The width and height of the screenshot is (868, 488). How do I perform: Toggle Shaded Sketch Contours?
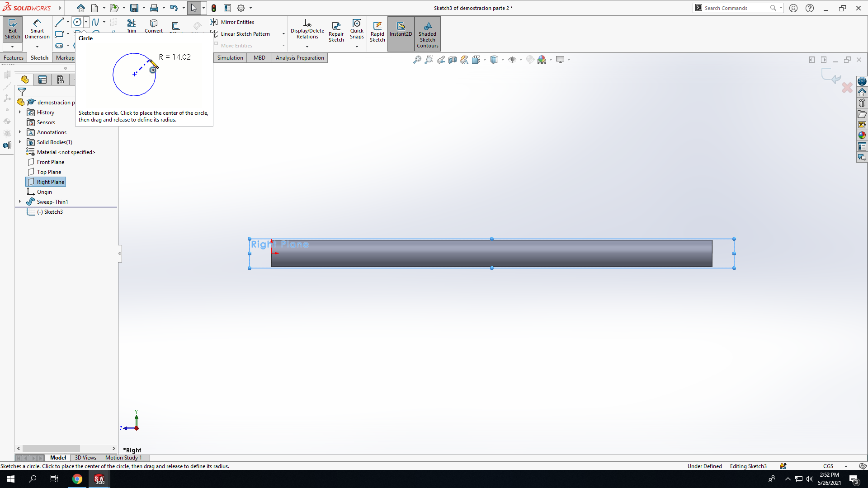tap(428, 34)
